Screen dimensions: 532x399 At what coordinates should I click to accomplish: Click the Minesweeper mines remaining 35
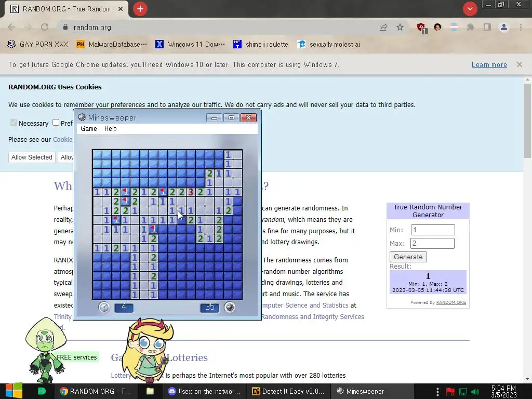210,307
